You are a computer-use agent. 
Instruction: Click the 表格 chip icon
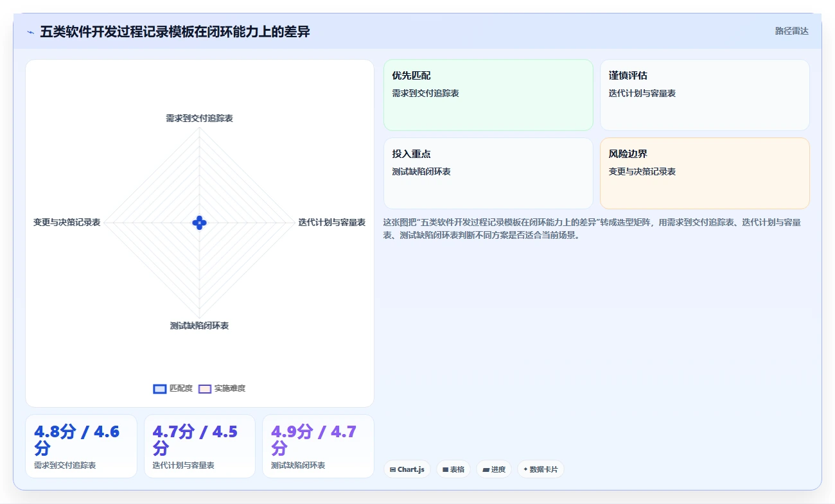click(445, 469)
